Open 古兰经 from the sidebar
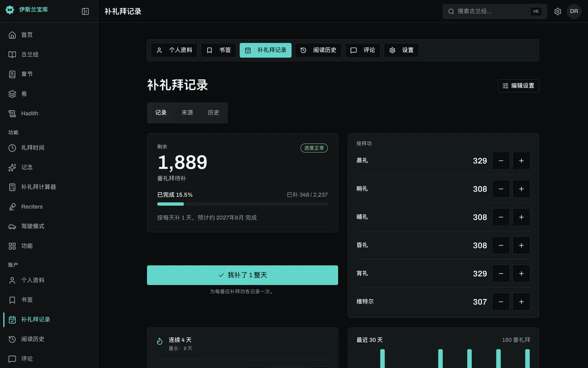Viewport: 588px width, 368px height. (49, 54)
